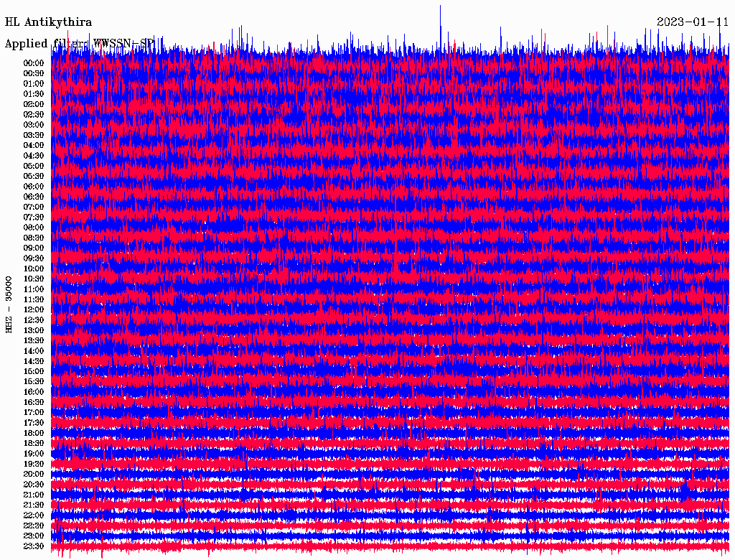Select the 12:00 time label
This screenshot has height=560, width=735.
click(x=34, y=309)
